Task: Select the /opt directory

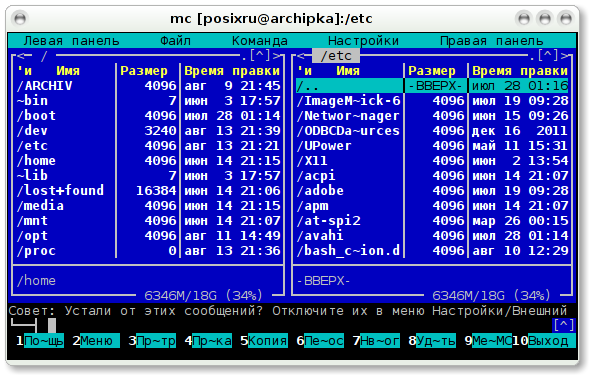Action: [148, 236]
